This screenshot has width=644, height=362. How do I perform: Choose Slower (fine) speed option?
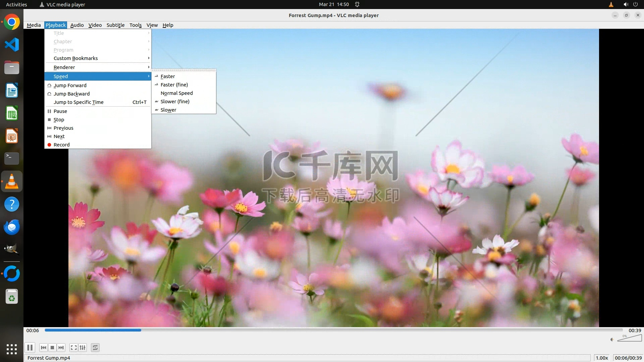(x=175, y=102)
